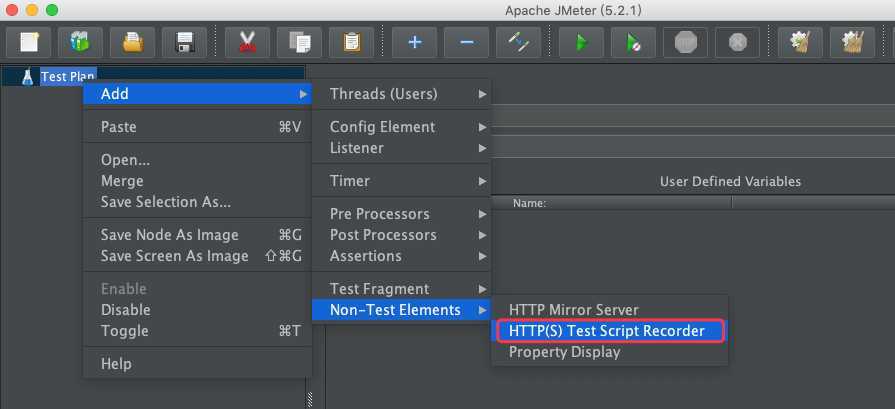Choose Save Screen As Image
Screen dimensions: 895x409
point(197,256)
